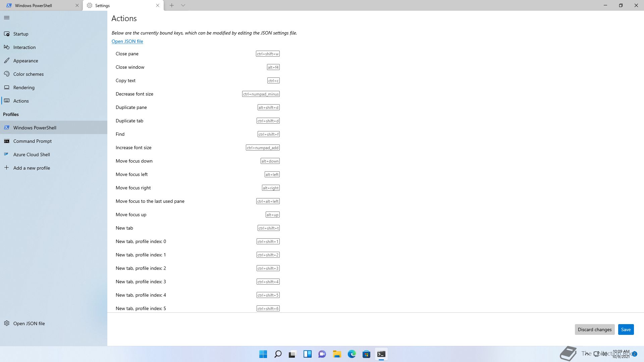Select New tab, profile index: 5

coord(198,308)
